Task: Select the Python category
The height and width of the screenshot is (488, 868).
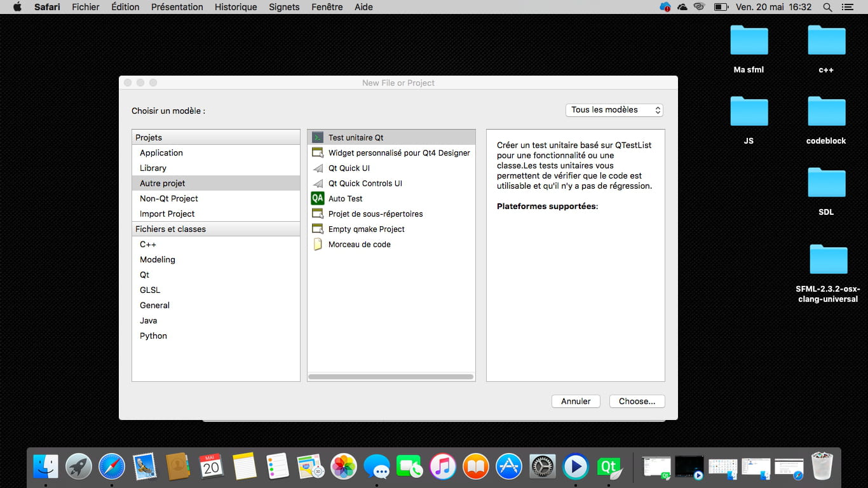Action: coord(216,335)
